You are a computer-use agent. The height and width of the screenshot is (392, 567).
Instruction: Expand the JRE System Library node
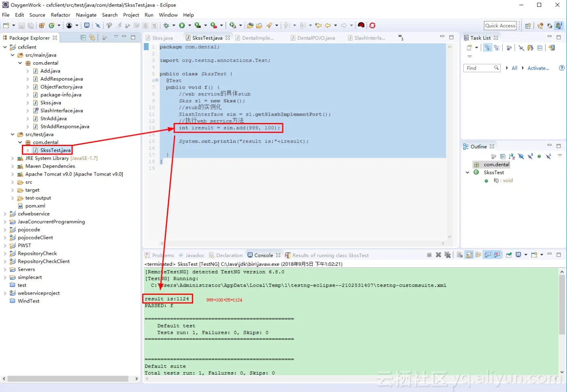(13, 158)
